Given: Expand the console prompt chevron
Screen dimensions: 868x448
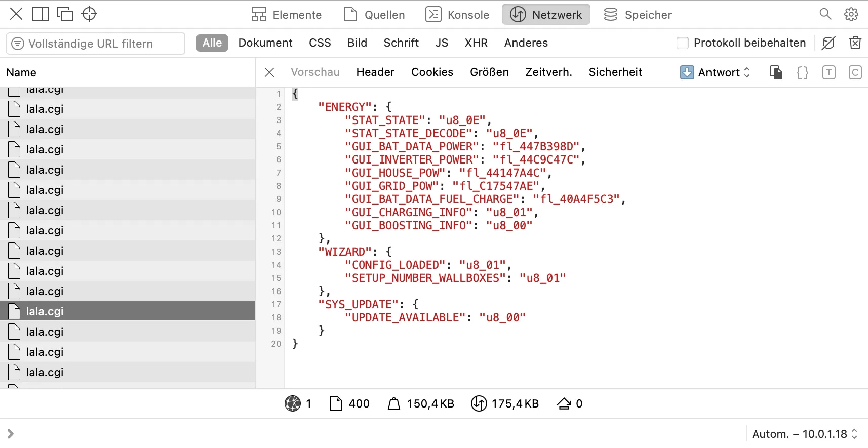Looking at the screenshot, I should pos(10,434).
